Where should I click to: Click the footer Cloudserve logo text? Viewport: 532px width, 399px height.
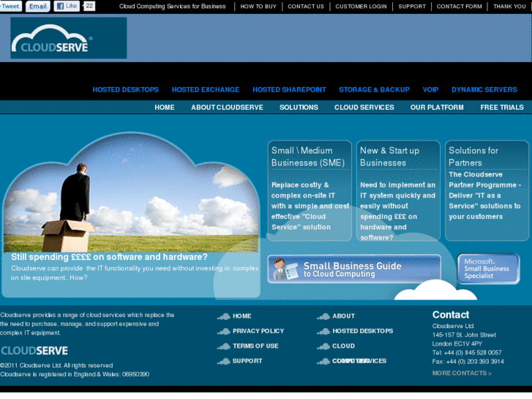[x=34, y=351]
